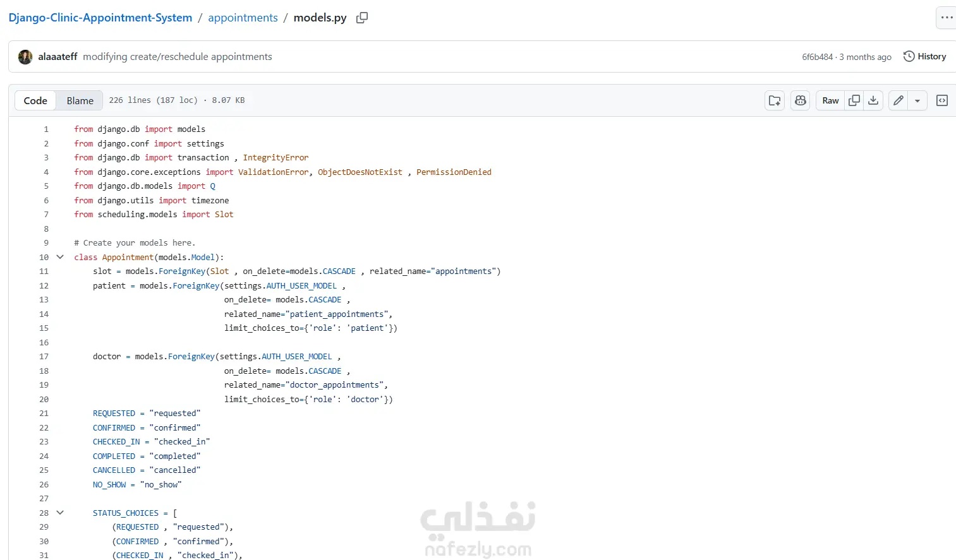Select line number 11
The height and width of the screenshot is (560, 956).
coord(44,271)
